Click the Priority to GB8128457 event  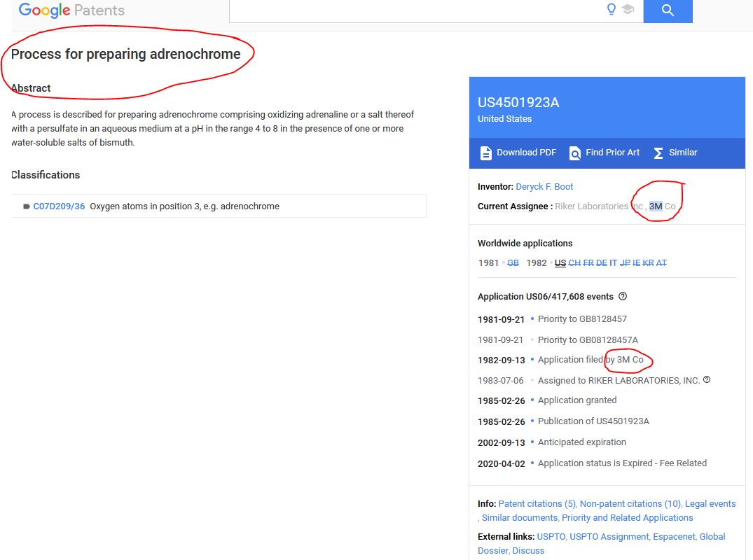[x=582, y=319]
